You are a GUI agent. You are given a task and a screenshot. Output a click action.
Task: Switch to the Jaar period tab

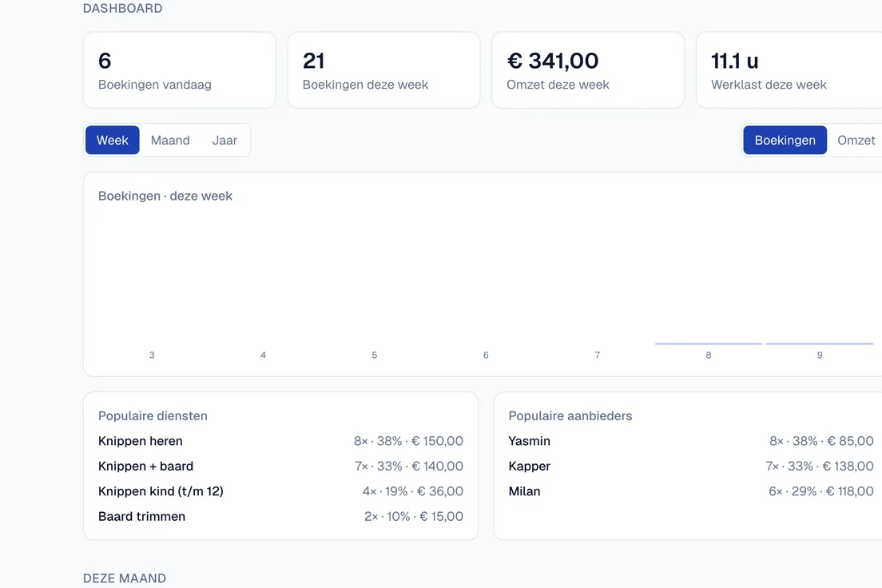(x=224, y=140)
